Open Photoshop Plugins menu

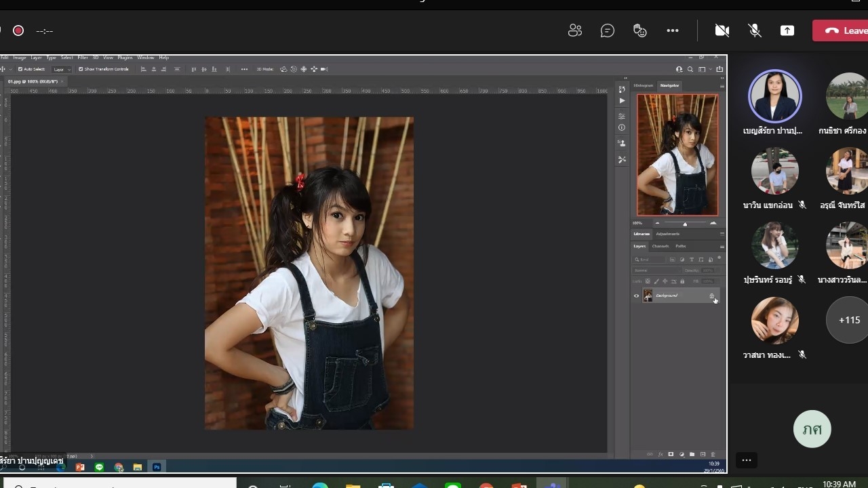click(125, 58)
